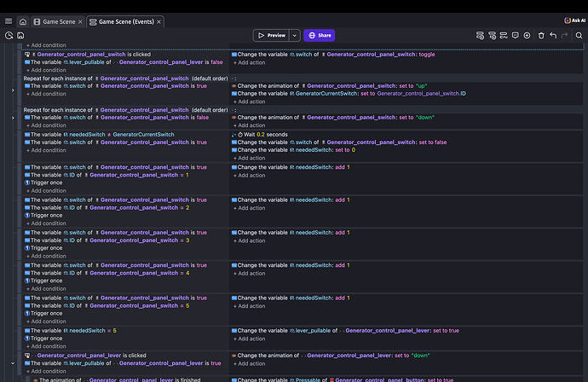
Task: Launch game Preview
Action: coord(272,35)
